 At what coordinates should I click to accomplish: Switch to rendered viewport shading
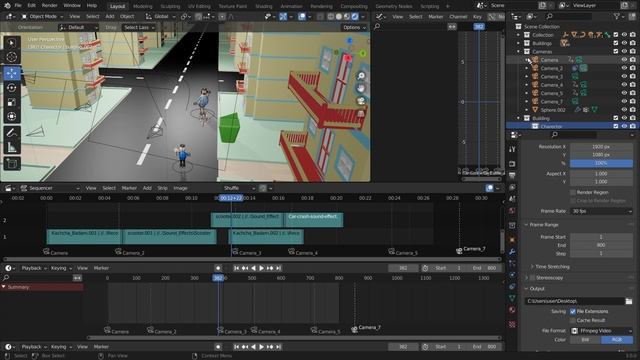tap(355, 17)
